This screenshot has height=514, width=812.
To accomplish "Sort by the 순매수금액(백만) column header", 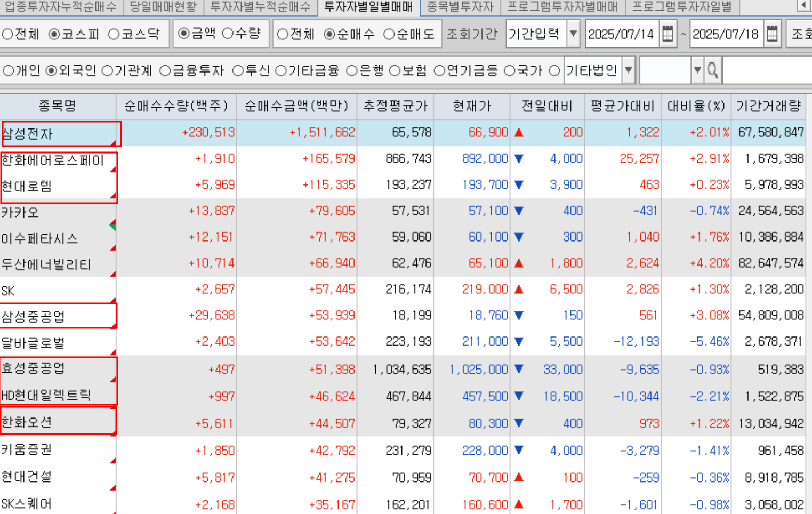I will [x=296, y=106].
